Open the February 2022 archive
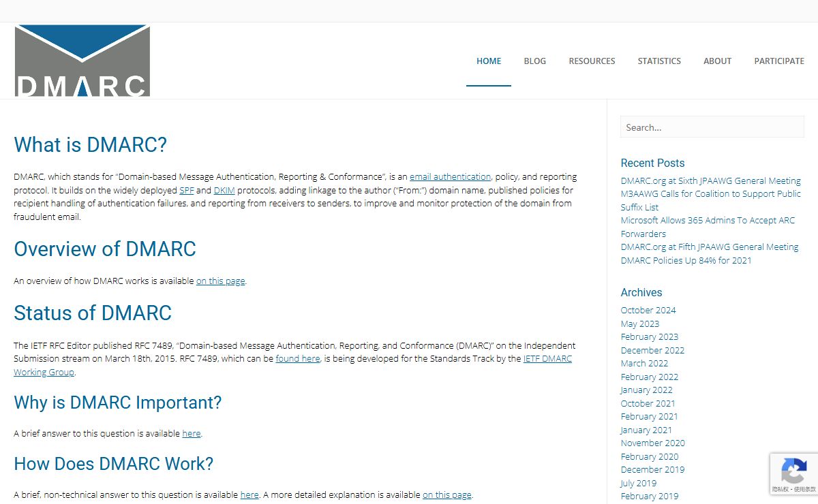The height and width of the screenshot is (504, 818). (650, 377)
